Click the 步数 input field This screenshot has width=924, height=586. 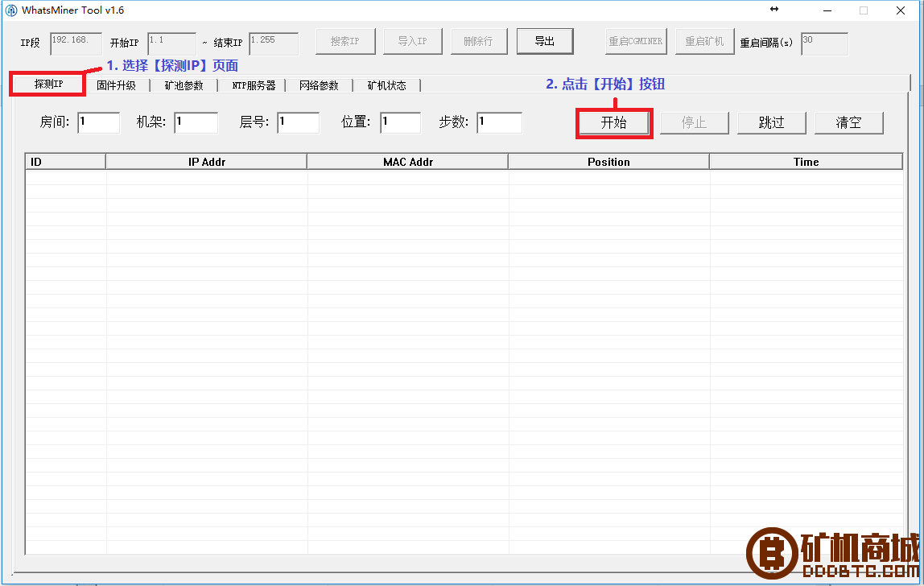click(x=499, y=122)
